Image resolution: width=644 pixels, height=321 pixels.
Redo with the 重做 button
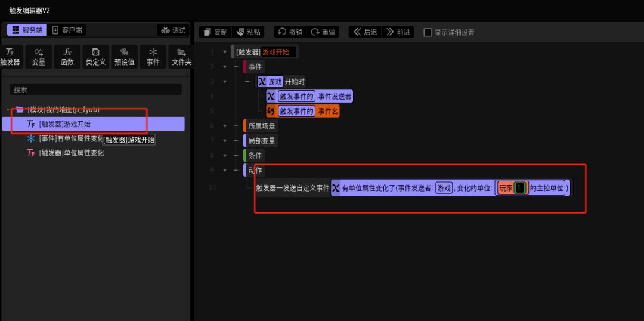point(323,32)
